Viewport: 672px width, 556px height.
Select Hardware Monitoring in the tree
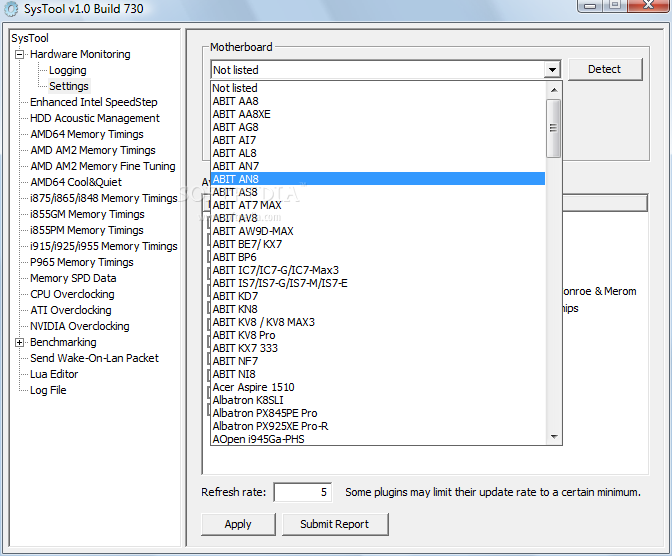(x=80, y=54)
